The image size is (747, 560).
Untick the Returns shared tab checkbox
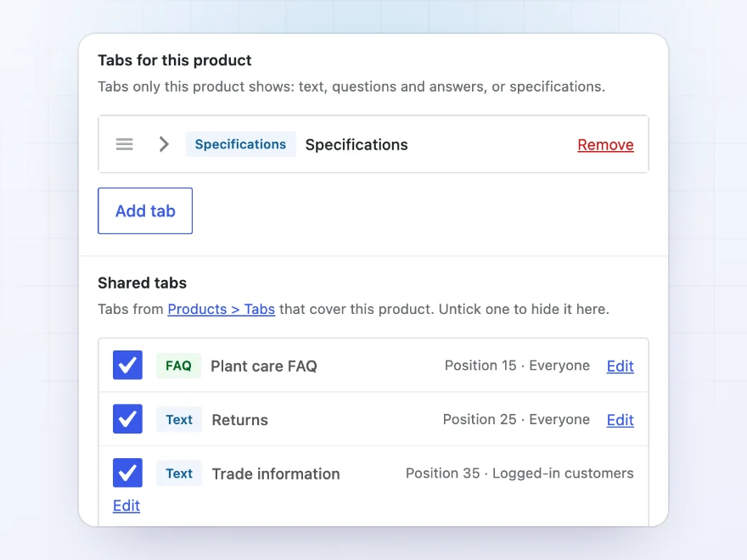pos(127,419)
